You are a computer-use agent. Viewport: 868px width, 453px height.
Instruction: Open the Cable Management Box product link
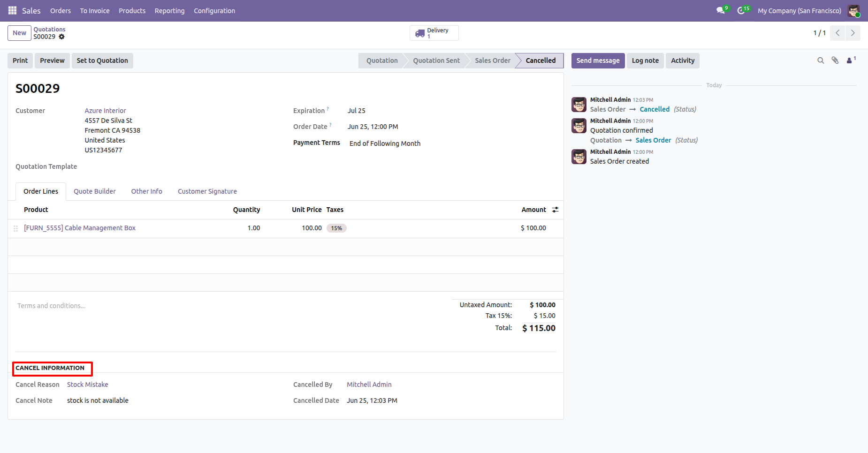[x=80, y=228]
